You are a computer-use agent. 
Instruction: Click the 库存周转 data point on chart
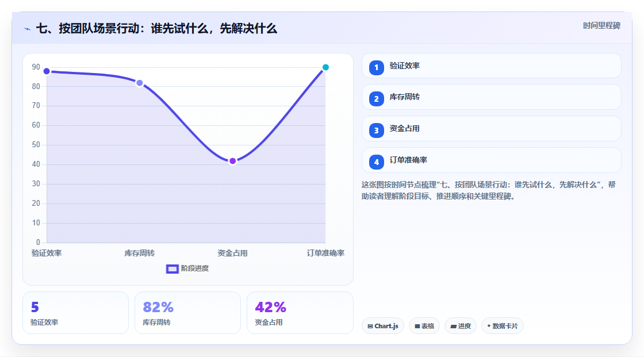tap(140, 83)
